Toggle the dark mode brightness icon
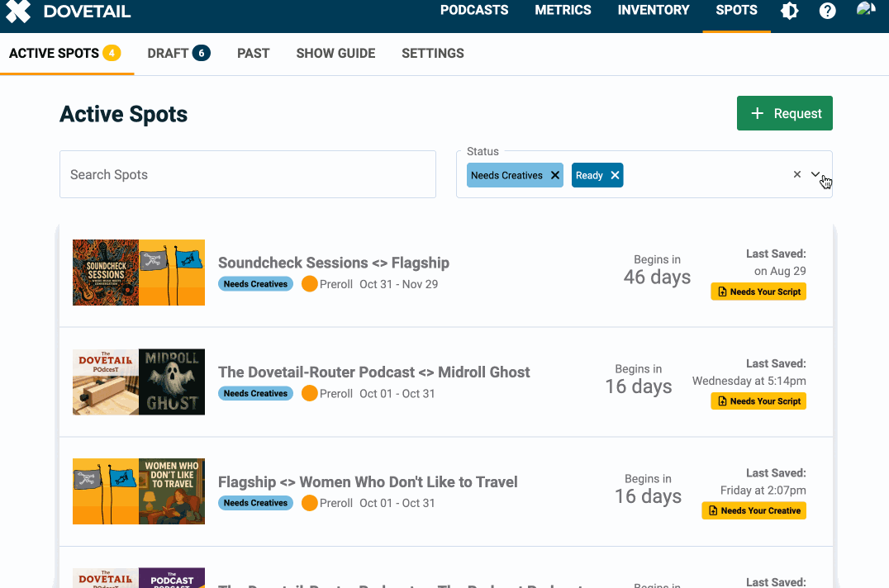 (789, 12)
